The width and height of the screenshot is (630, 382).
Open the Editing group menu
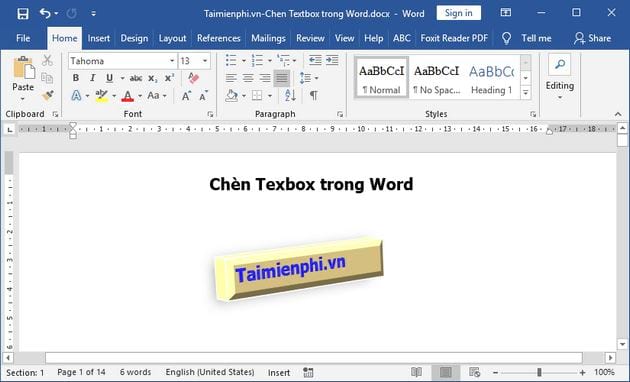(x=560, y=78)
